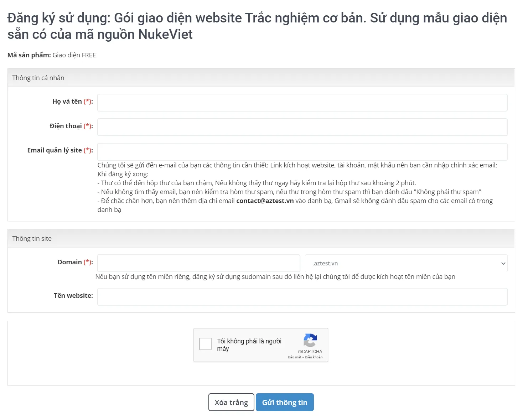Click the contact@aztest.vn email address

265,201
